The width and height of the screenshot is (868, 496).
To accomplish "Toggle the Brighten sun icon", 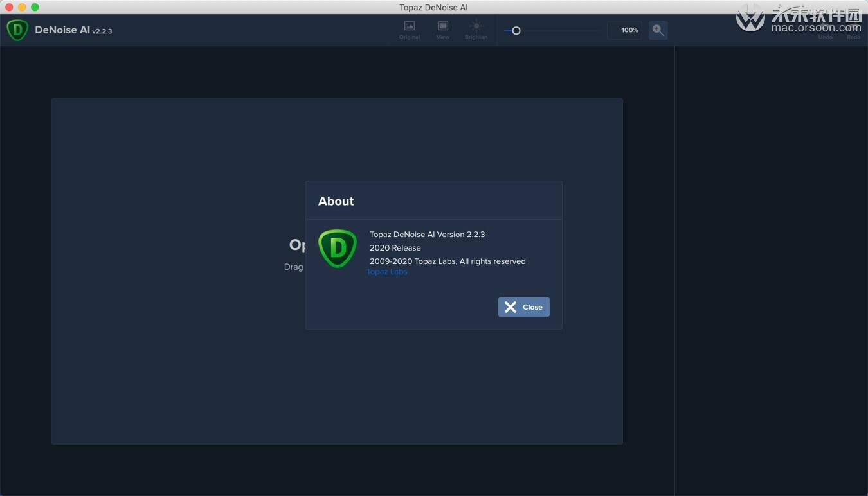I will (476, 30).
